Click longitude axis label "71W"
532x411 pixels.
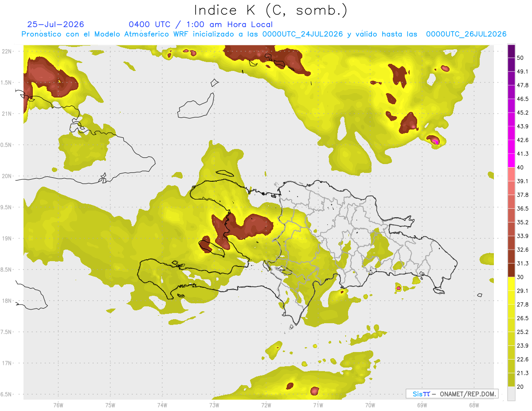click(318, 405)
